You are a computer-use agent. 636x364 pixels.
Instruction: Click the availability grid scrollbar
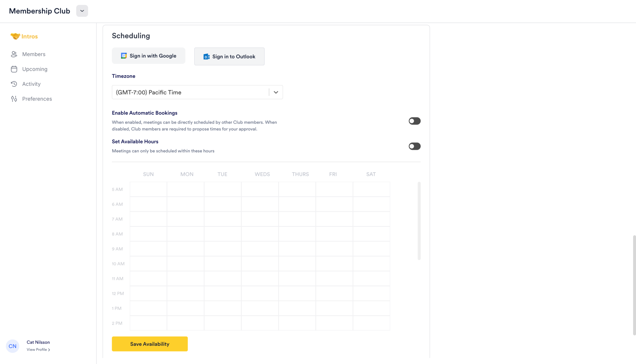pyautogui.click(x=419, y=221)
